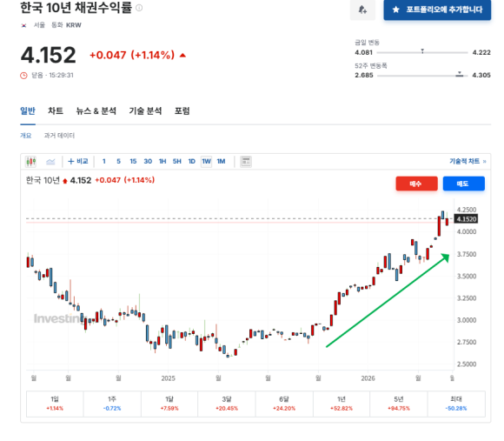Click the 2.685 52-week low value
Viewport: 504px width, 441px height.
pos(364,76)
